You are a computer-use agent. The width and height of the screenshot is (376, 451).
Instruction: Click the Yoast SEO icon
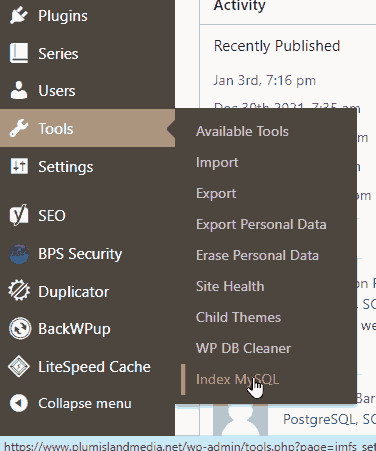pos(19,215)
